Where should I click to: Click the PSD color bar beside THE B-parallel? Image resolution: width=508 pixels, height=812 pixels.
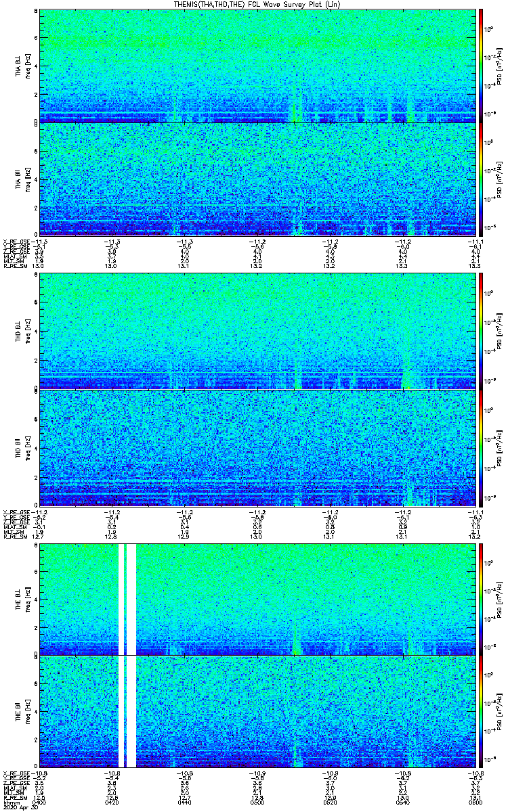tap(481, 712)
